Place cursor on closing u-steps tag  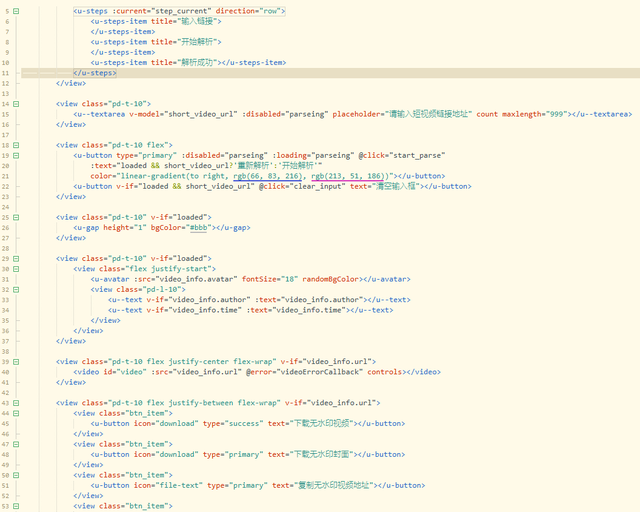tap(95, 72)
